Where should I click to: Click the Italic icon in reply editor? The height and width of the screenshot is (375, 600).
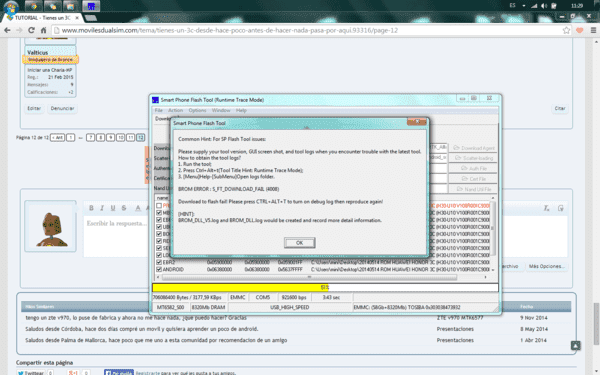[102, 208]
